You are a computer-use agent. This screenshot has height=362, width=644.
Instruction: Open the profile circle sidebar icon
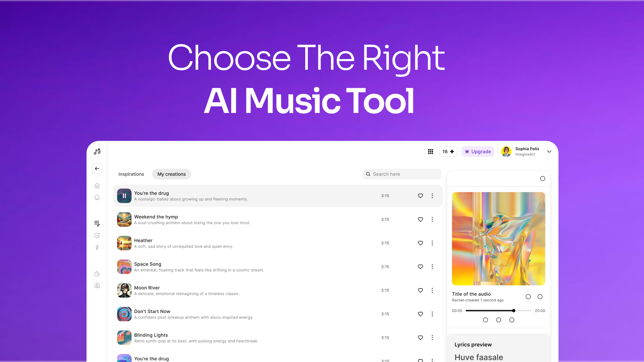pos(97,286)
